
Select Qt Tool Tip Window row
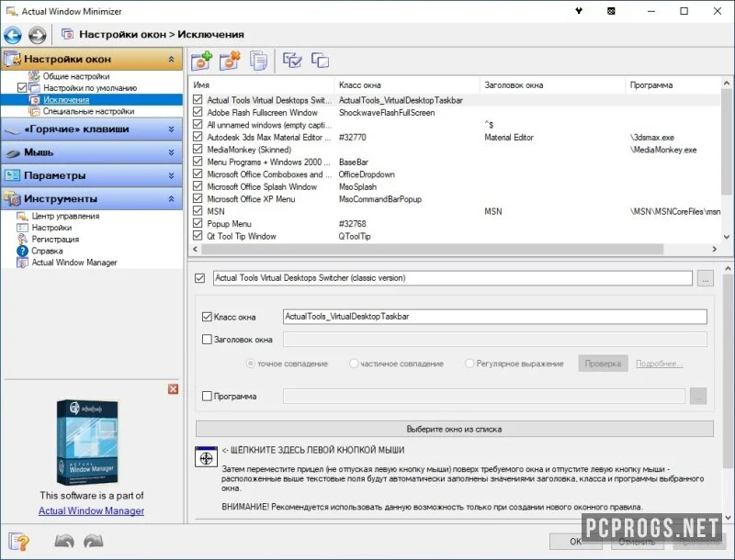point(456,237)
